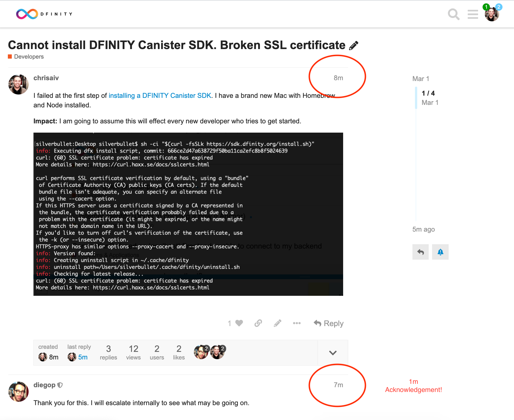Copy the post link using the link icon
The image size is (514, 420).
[258, 323]
